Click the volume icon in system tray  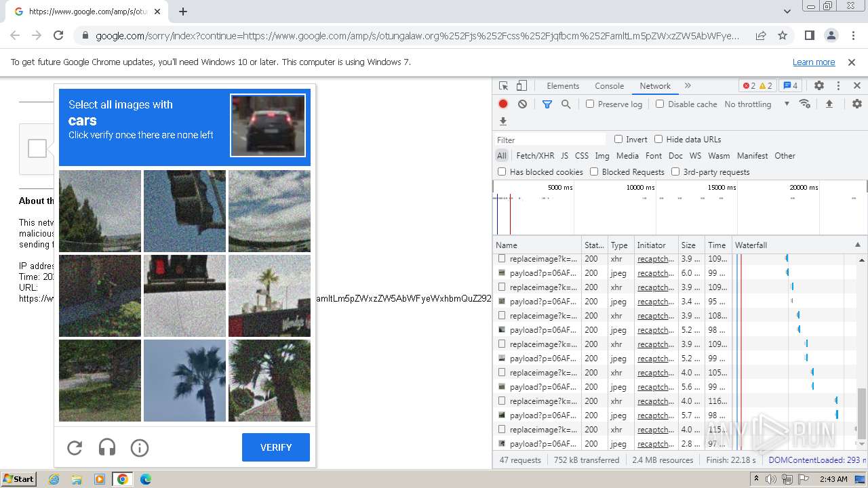(x=771, y=479)
